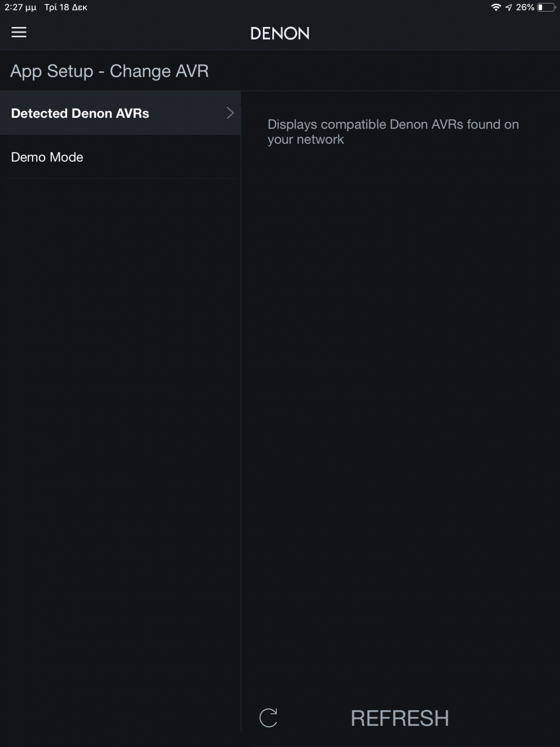Tap the 26% battery percentage
The image size is (560, 747).
coord(525,7)
